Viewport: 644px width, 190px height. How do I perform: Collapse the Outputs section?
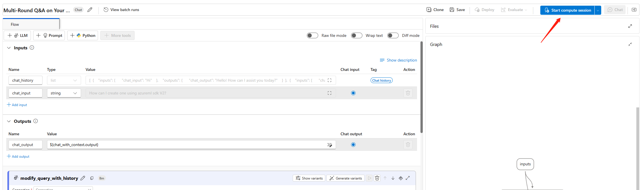coord(9,121)
